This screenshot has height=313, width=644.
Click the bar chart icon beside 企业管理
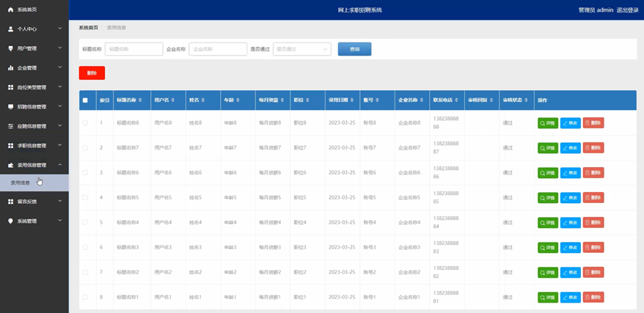[11, 67]
